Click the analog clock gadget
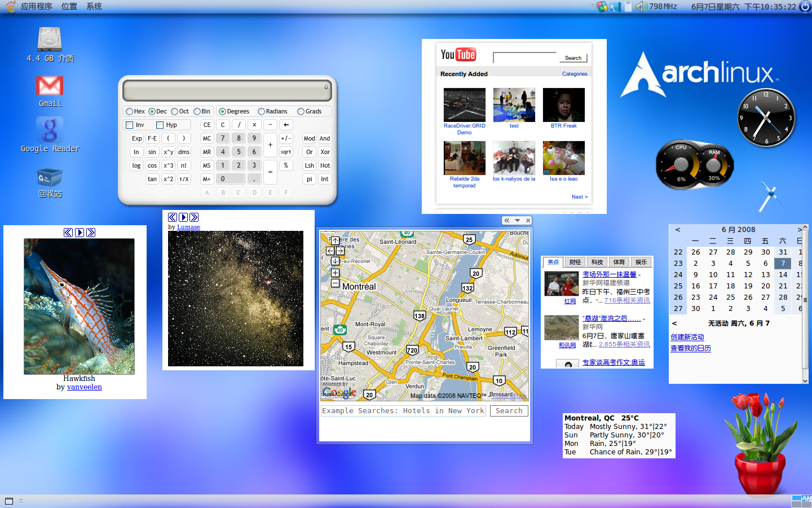 coord(766,117)
